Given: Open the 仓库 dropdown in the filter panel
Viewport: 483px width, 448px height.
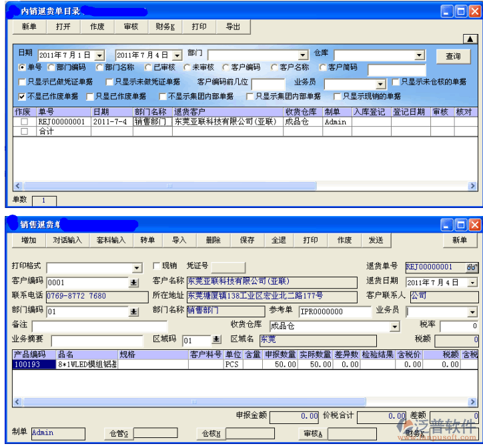Looking at the screenshot, I should [x=419, y=55].
